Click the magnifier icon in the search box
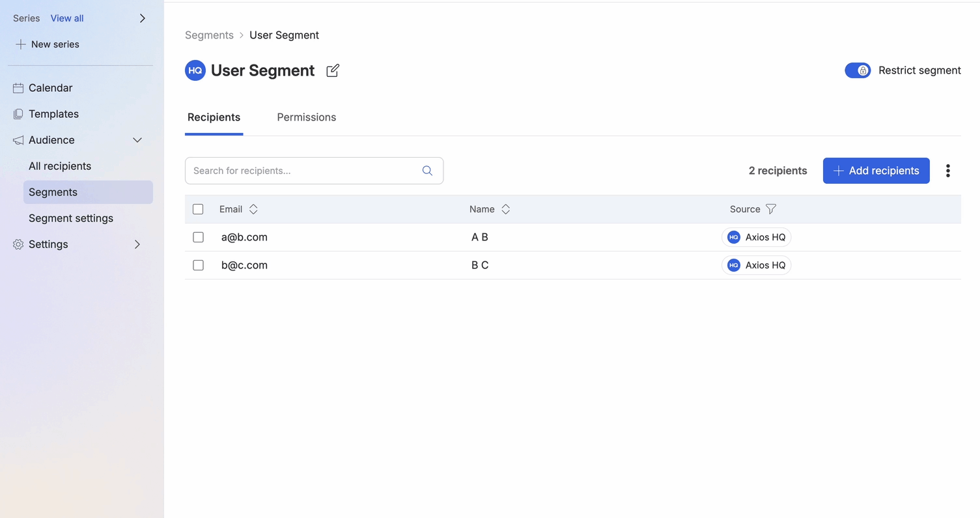 point(427,171)
